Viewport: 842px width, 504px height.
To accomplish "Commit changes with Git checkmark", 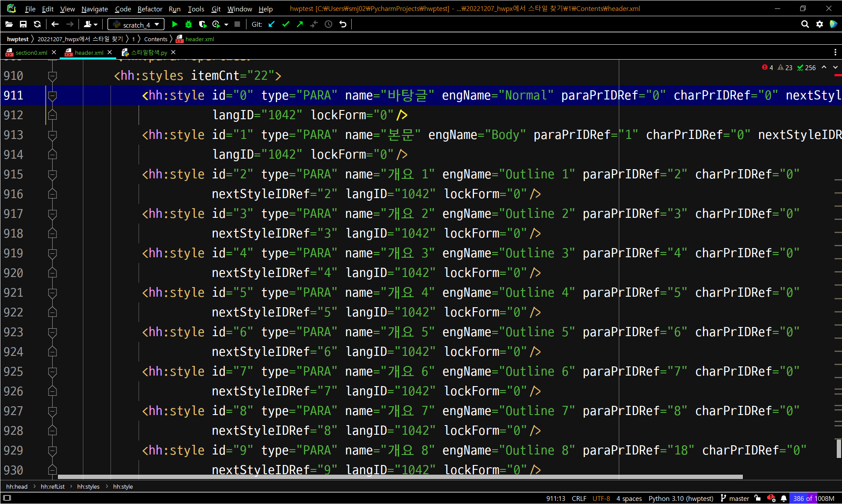I will tap(286, 25).
